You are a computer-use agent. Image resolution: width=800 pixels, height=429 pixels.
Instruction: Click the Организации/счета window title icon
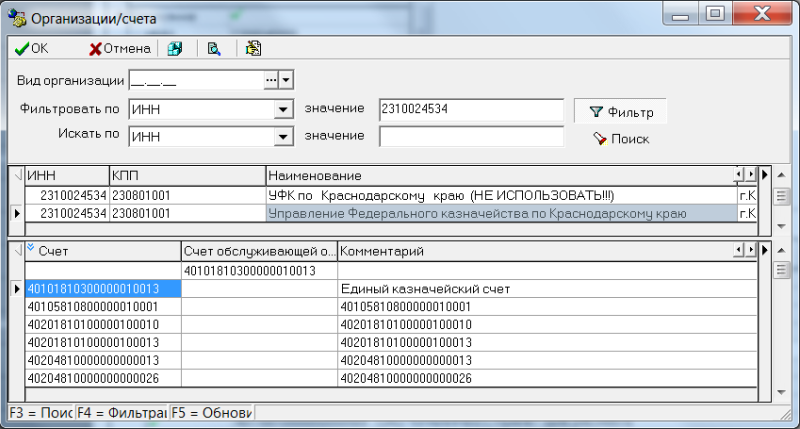17,18
